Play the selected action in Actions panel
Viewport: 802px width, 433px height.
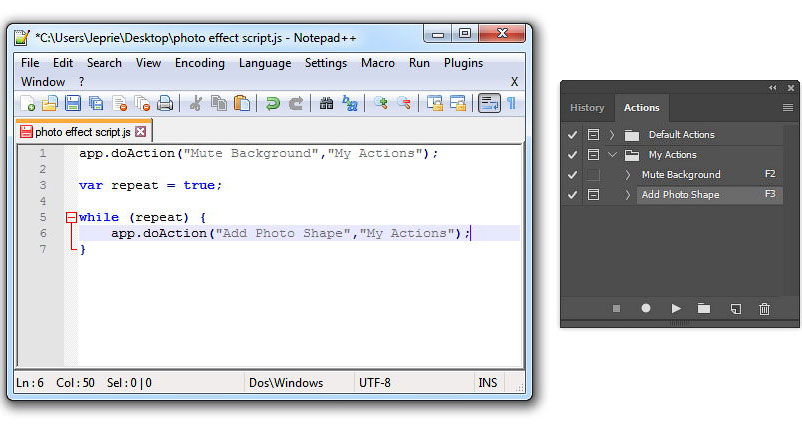coord(676,308)
